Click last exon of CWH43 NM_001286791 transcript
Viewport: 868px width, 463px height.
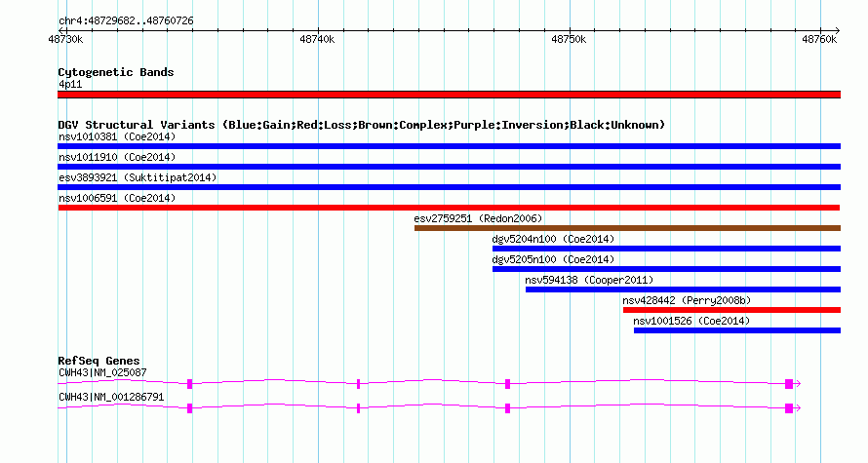click(789, 408)
